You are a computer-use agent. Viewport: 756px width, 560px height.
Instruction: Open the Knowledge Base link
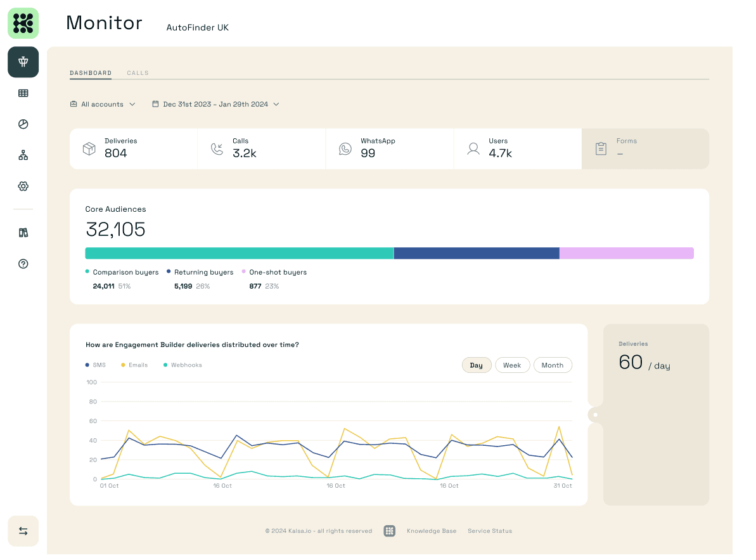(x=432, y=531)
